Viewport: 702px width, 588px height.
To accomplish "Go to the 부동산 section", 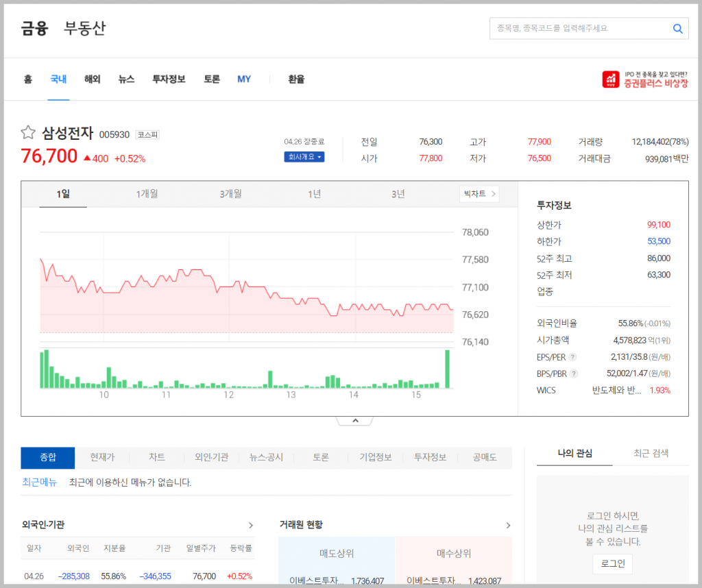I will point(84,28).
